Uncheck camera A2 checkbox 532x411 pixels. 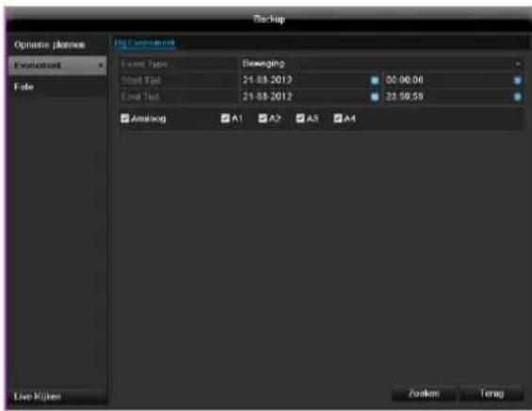(263, 119)
